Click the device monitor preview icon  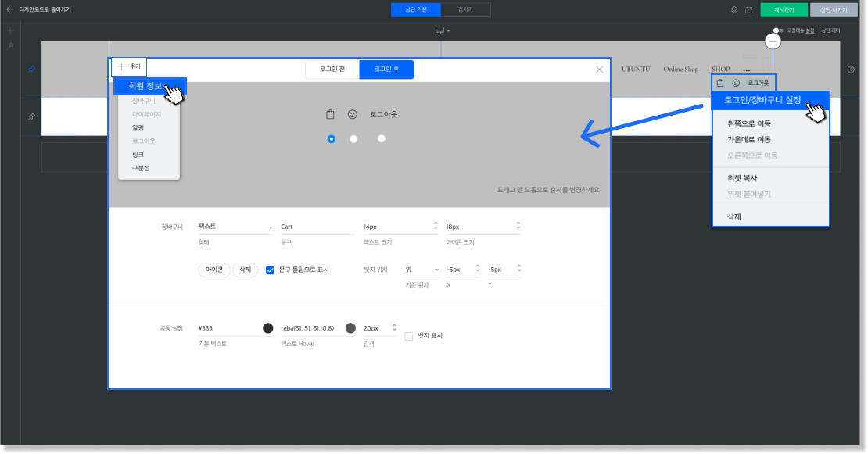[439, 30]
